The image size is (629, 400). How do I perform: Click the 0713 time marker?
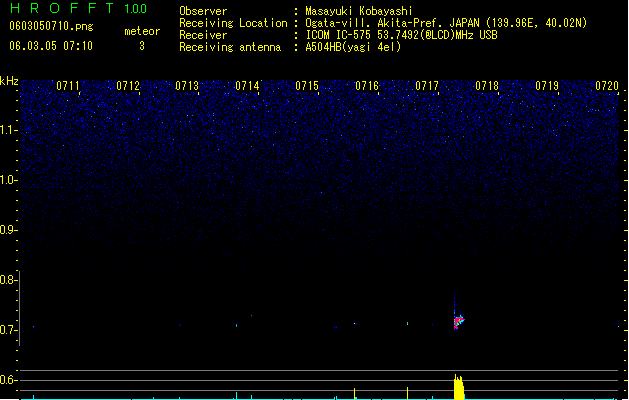(187, 86)
